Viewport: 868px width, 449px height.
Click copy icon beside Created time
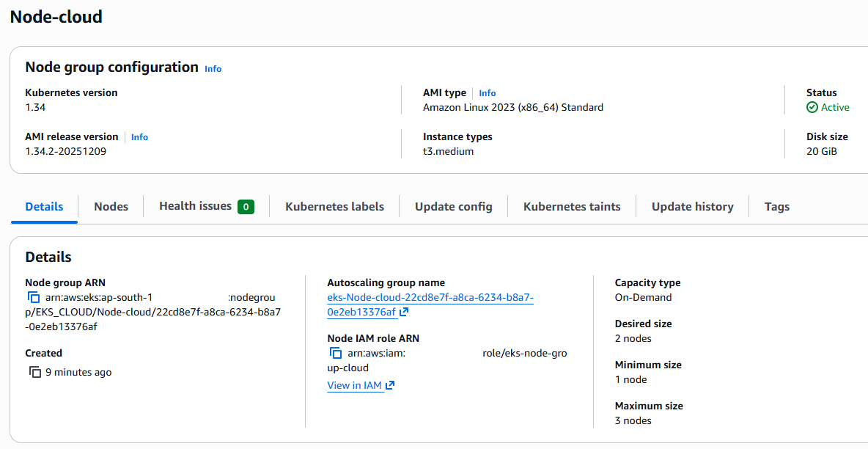coord(35,372)
